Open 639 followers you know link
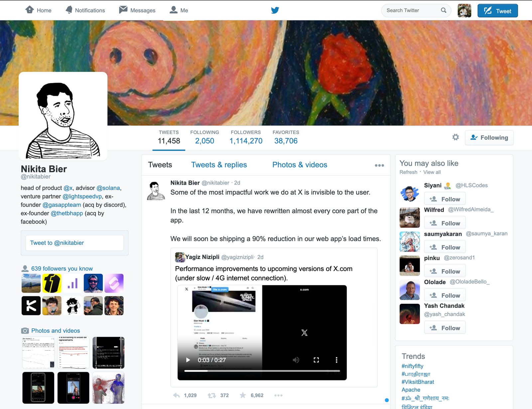The height and width of the screenshot is (409, 532). [62, 268]
